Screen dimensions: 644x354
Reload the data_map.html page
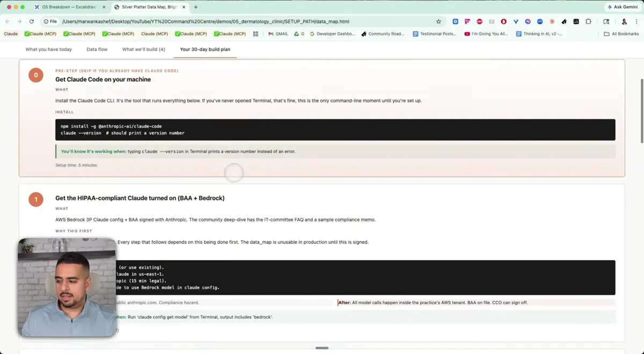pos(32,21)
